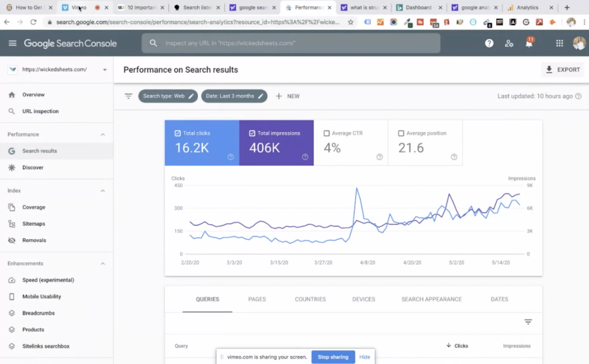This screenshot has width=589, height=364.
Task: Click the Add NEW filter button
Action: 287,96
